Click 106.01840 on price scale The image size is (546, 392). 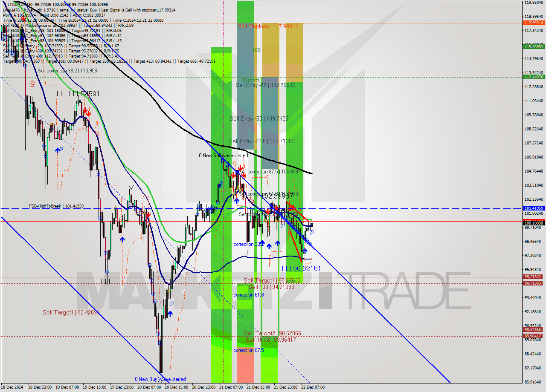pos(534,157)
